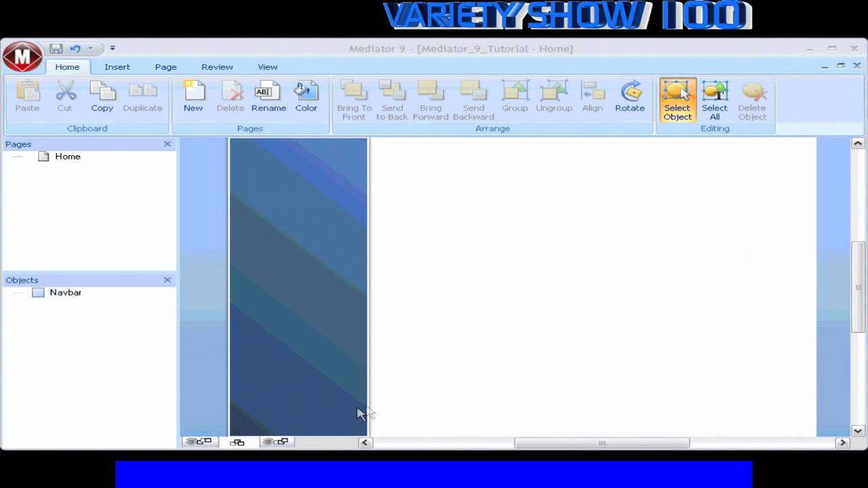Rename the current page
The image size is (868, 488).
pyautogui.click(x=269, y=97)
